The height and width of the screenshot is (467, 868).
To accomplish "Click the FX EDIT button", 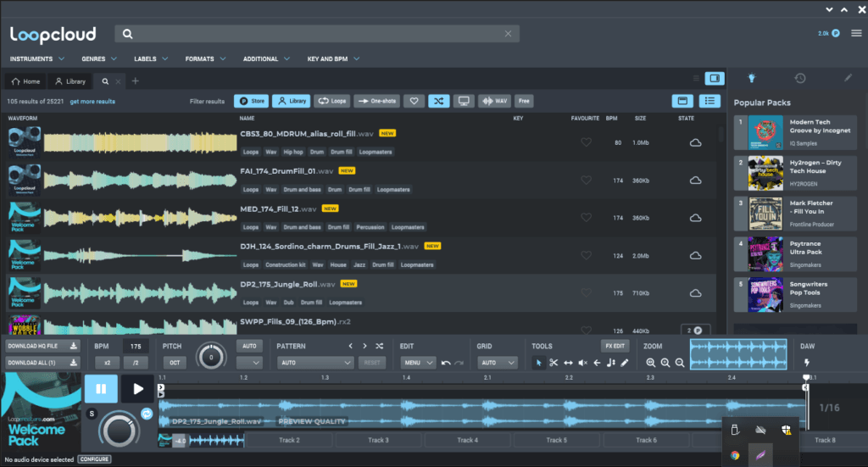I will click(x=615, y=346).
